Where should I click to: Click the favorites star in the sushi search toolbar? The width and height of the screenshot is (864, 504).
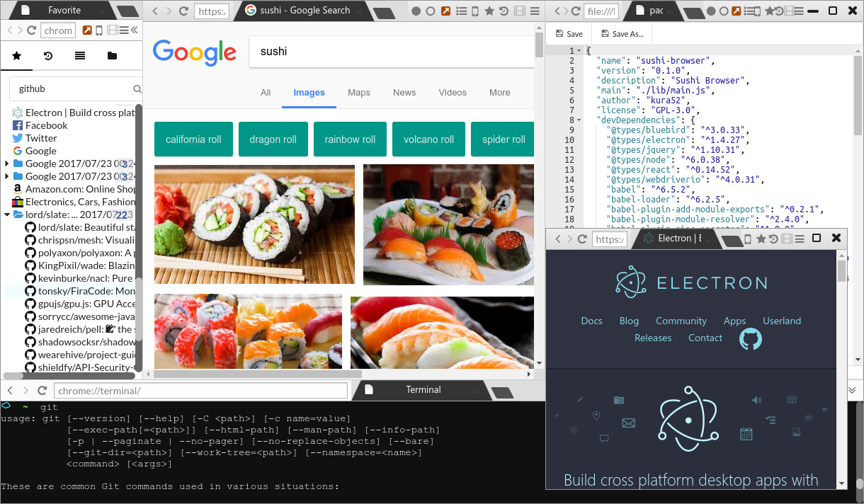point(489,11)
